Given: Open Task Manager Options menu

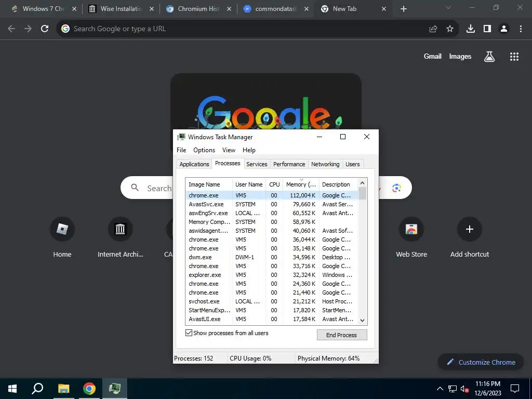Looking at the screenshot, I should pyautogui.click(x=204, y=150).
